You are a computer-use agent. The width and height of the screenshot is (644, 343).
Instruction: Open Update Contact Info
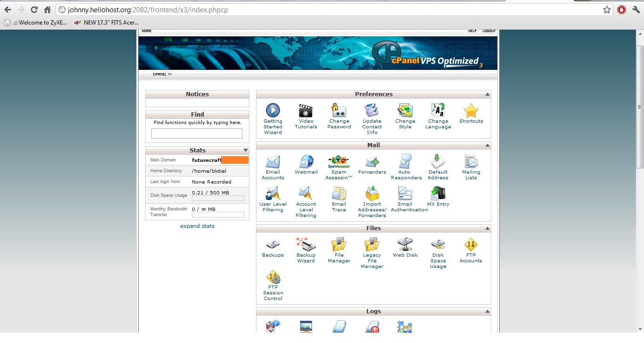(372, 119)
